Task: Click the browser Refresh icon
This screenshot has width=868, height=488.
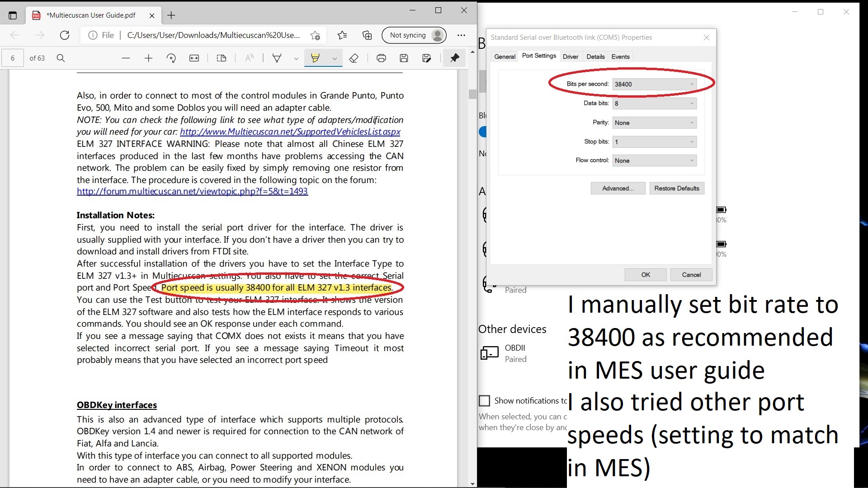Action: pos(65,35)
